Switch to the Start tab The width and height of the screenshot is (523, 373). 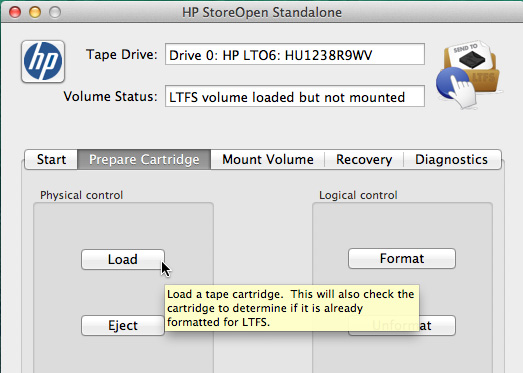point(51,159)
